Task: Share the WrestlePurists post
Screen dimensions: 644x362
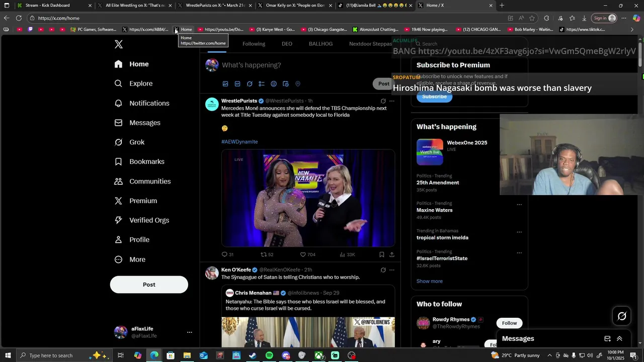Action: 392,254
